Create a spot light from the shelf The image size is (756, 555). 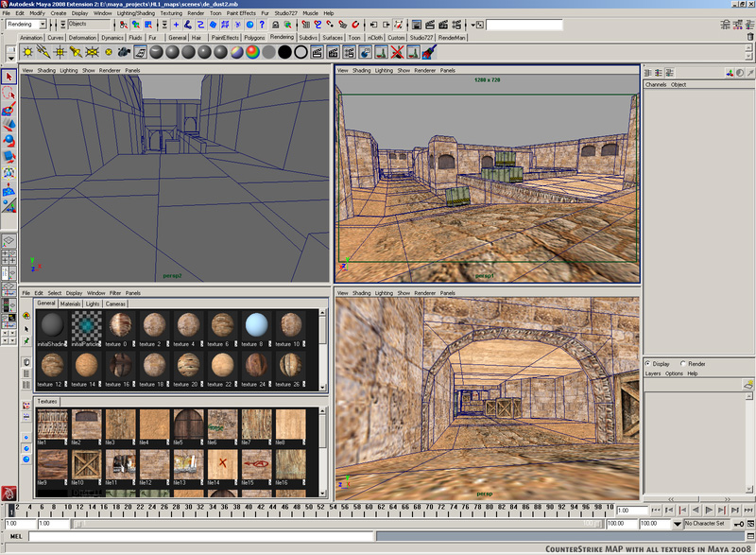pos(76,52)
